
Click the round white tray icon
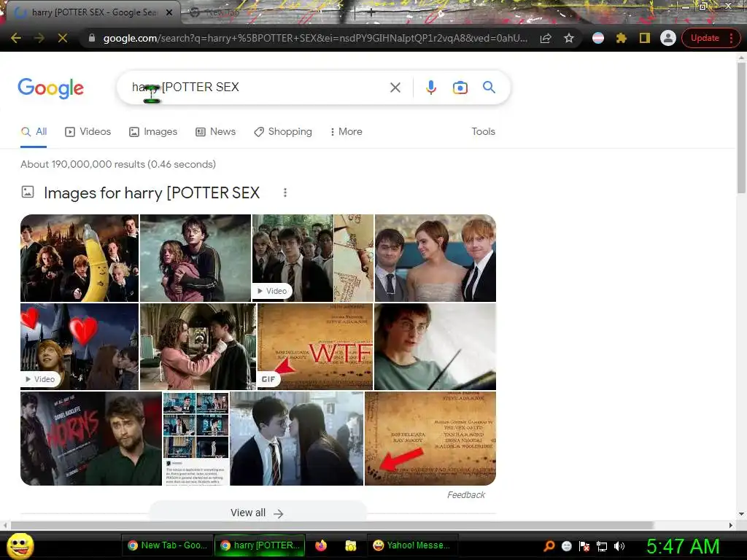566,546
